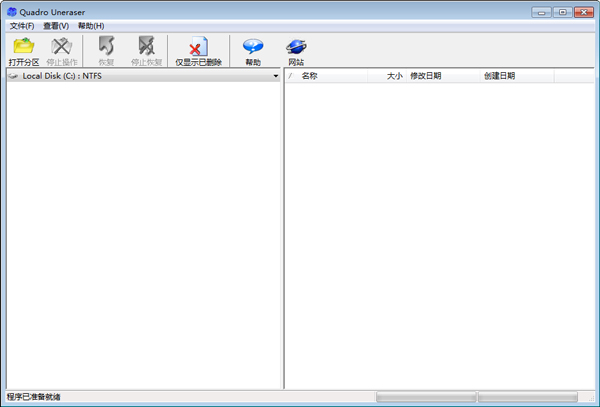The image size is (600, 407).
Task: Close the Quadro Uneraser window
Action: tap(584, 12)
